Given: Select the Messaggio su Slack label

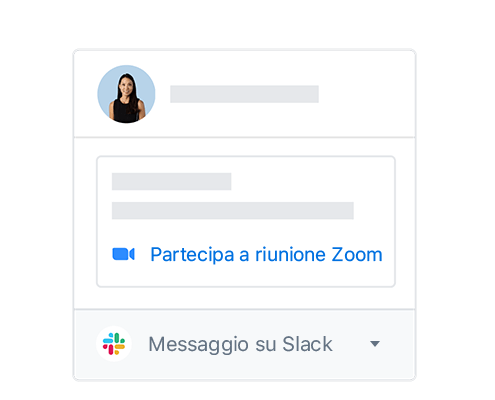Looking at the screenshot, I should 240,344.
